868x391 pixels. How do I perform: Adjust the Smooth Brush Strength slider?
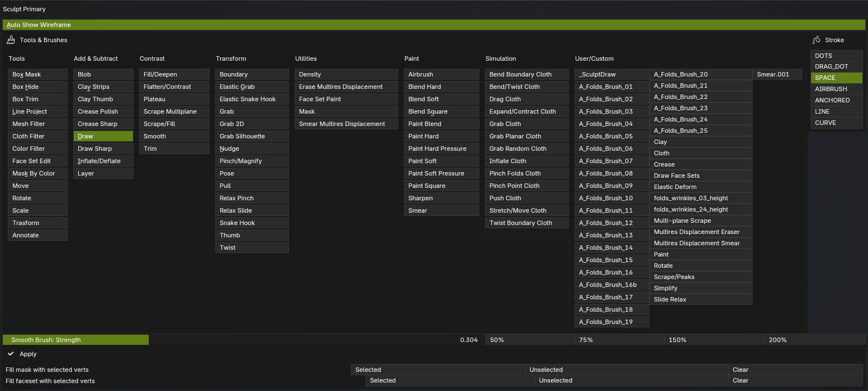click(244, 340)
